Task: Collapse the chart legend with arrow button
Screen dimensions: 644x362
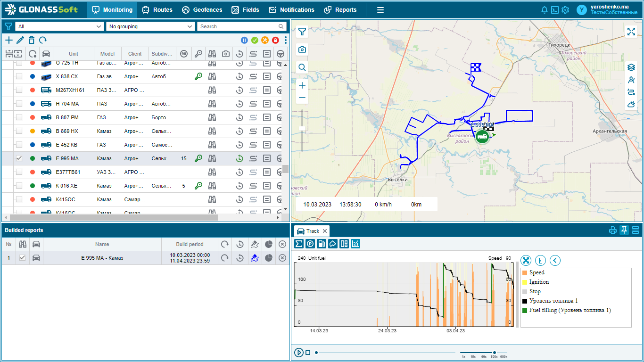Action: click(x=555, y=260)
